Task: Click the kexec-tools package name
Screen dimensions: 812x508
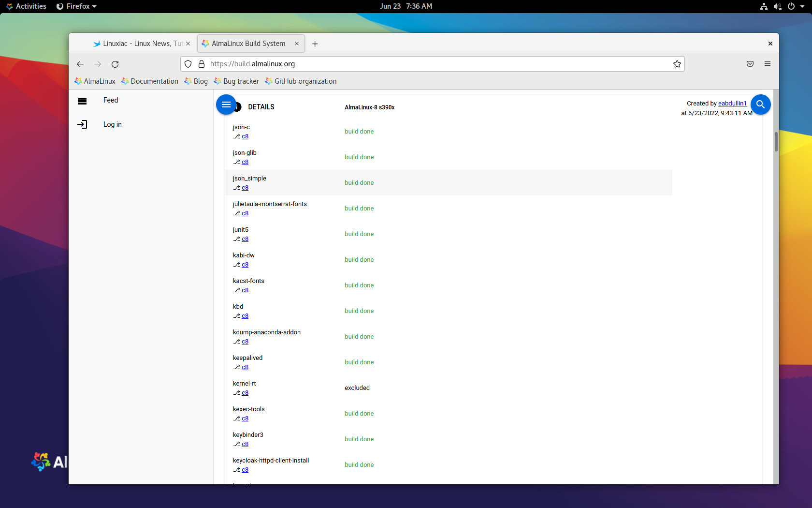Action: click(249, 409)
